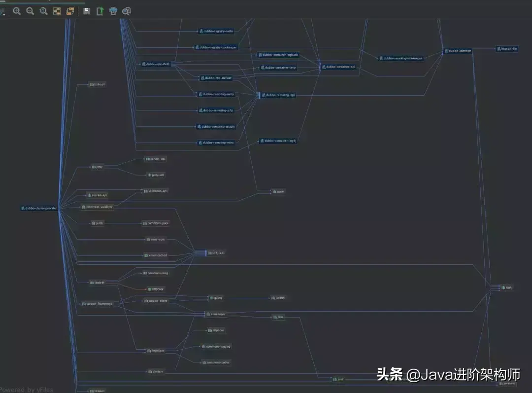Click the zkclient node

[x=156, y=372]
